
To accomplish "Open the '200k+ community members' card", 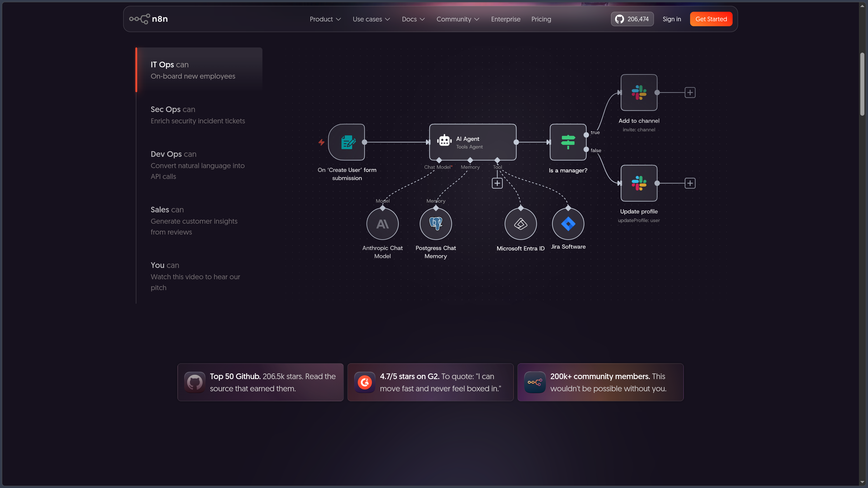I will pos(600,382).
